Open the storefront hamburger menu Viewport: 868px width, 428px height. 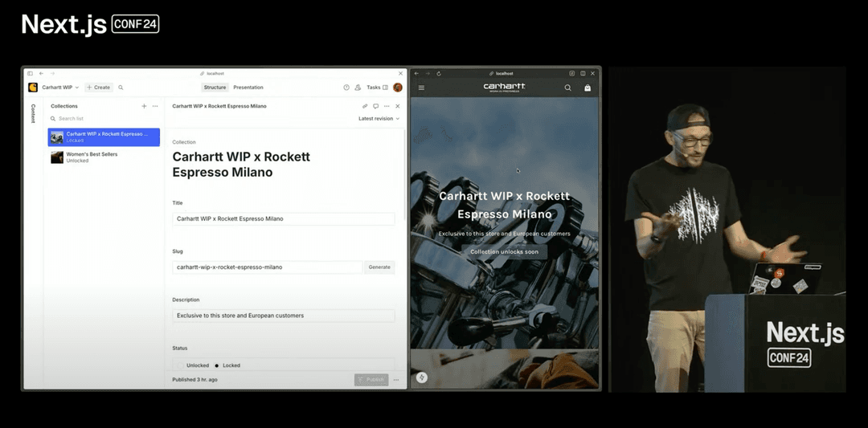tap(422, 88)
